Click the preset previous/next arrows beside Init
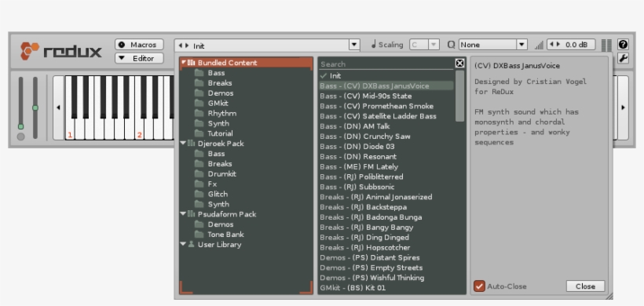Viewport: 644px width, 306px height. click(x=184, y=46)
